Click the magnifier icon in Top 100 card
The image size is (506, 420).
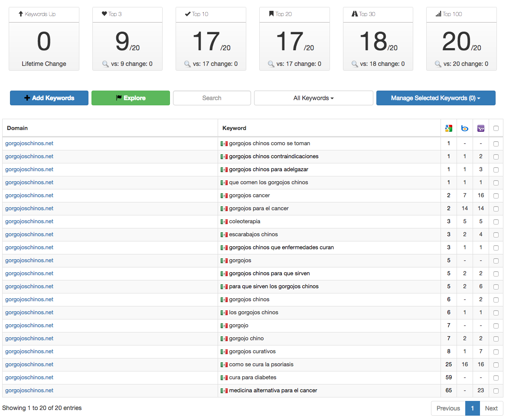tap(438, 64)
